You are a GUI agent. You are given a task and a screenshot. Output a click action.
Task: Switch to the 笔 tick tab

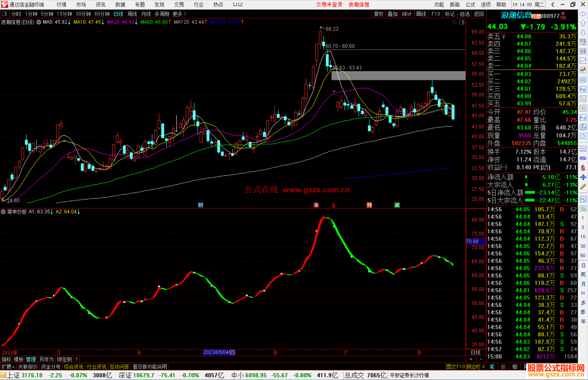tap(492, 367)
